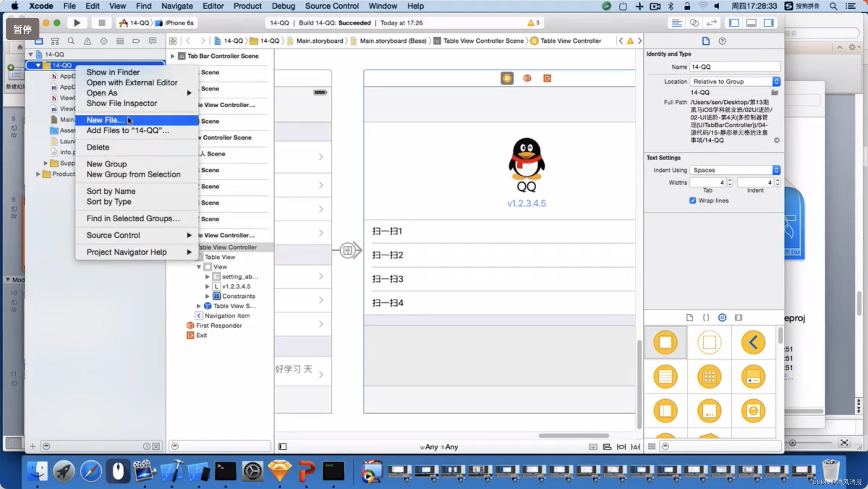Show the Quick Help inspector icon

(722, 41)
